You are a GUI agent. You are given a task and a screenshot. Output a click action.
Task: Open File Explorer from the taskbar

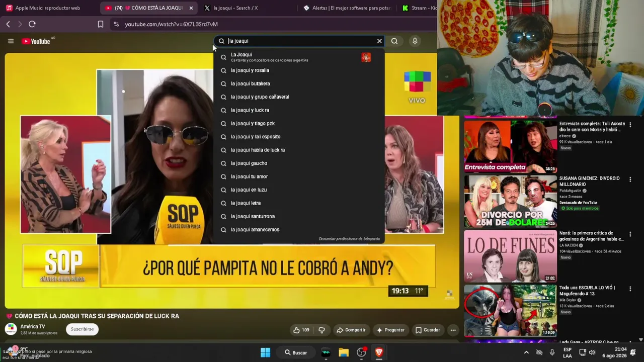coord(344,352)
